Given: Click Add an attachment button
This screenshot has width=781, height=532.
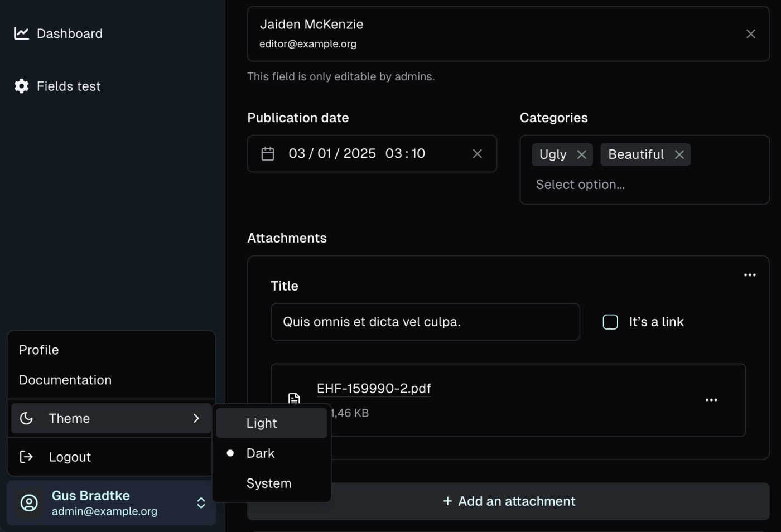Looking at the screenshot, I should (x=508, y=501).
